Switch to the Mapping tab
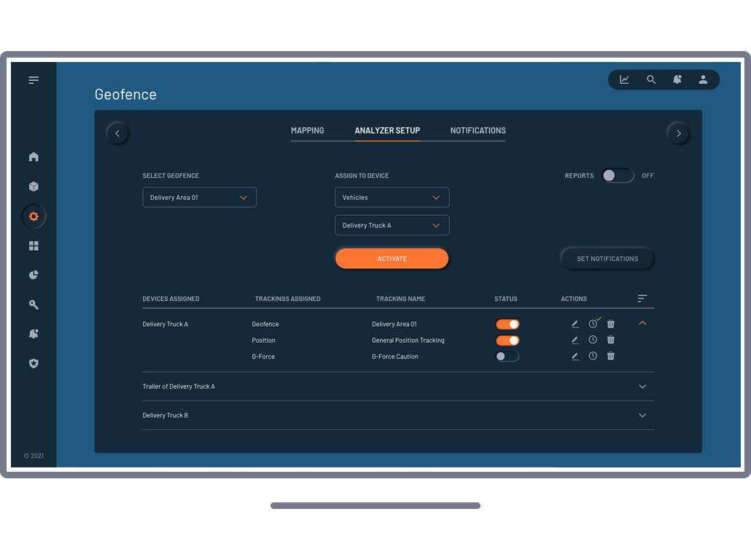 [307, 131]
